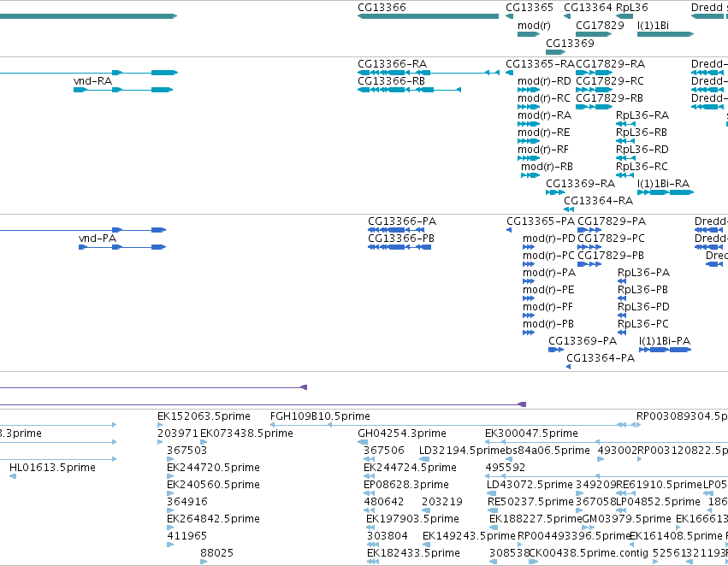Select the l(1)1Bi-RA transcript label
Viewport: 728px width, 566px height.
point(664,184)
